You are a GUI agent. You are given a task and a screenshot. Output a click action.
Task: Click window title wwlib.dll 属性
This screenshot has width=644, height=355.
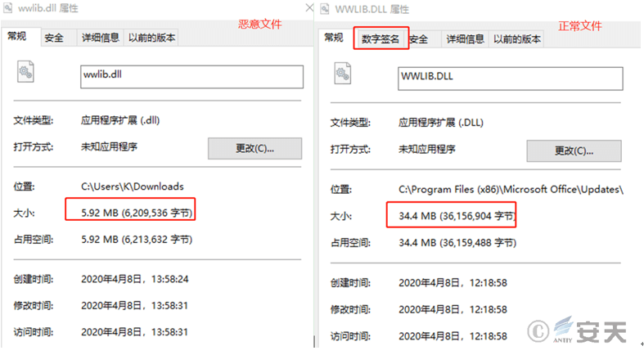[x=48, y=8]
